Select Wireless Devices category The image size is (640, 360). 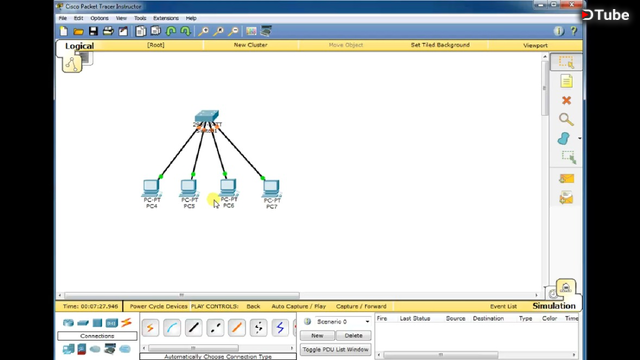111,323
